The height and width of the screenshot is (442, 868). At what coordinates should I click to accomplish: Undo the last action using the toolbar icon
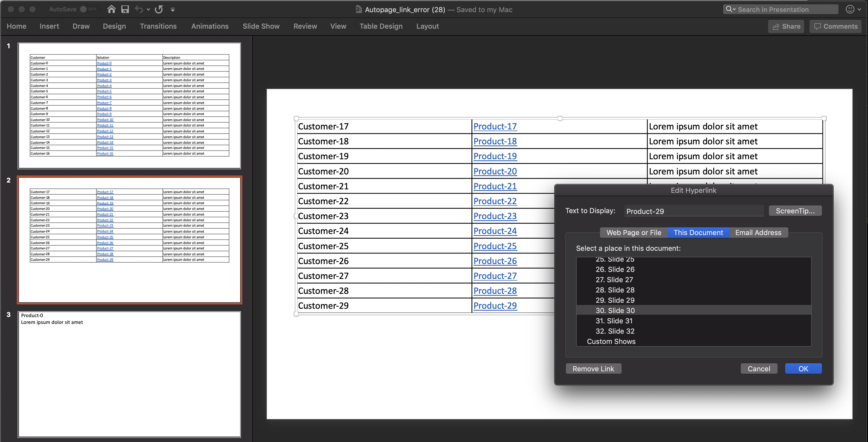pos(139,9)
